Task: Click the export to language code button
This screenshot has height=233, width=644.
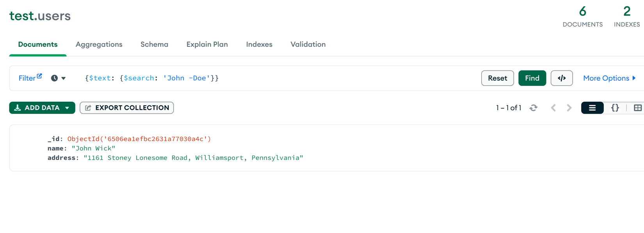Action: (x=561, y=78)
